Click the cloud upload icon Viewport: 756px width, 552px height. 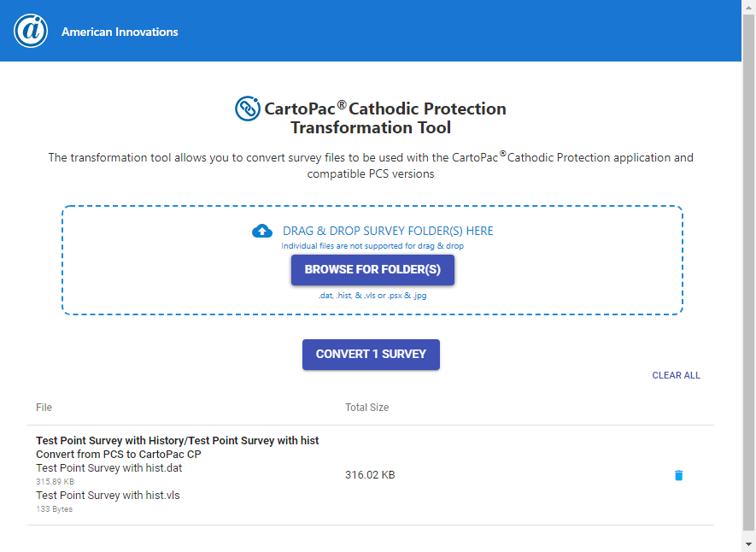tap(261, 231)
